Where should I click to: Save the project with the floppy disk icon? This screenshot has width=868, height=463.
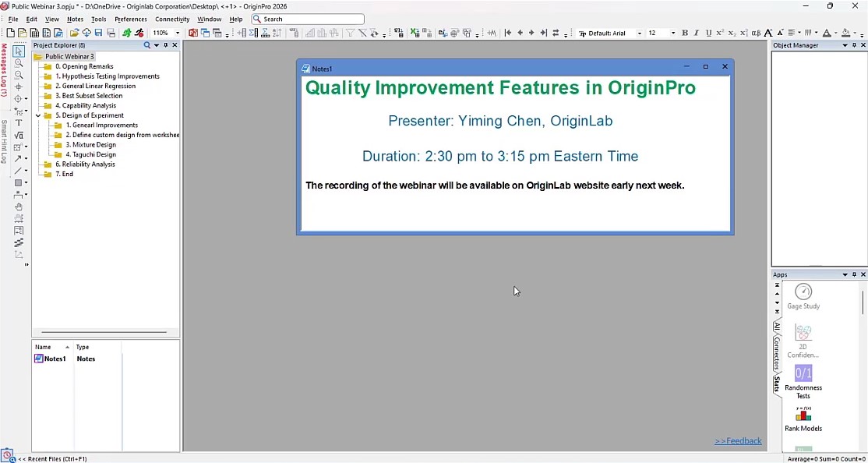[x=98, y=33]
